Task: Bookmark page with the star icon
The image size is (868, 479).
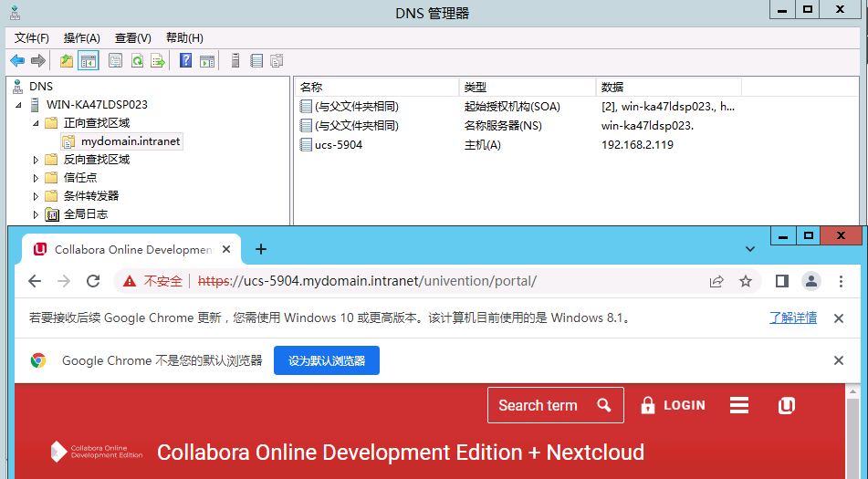Action: tap(746, 281)
